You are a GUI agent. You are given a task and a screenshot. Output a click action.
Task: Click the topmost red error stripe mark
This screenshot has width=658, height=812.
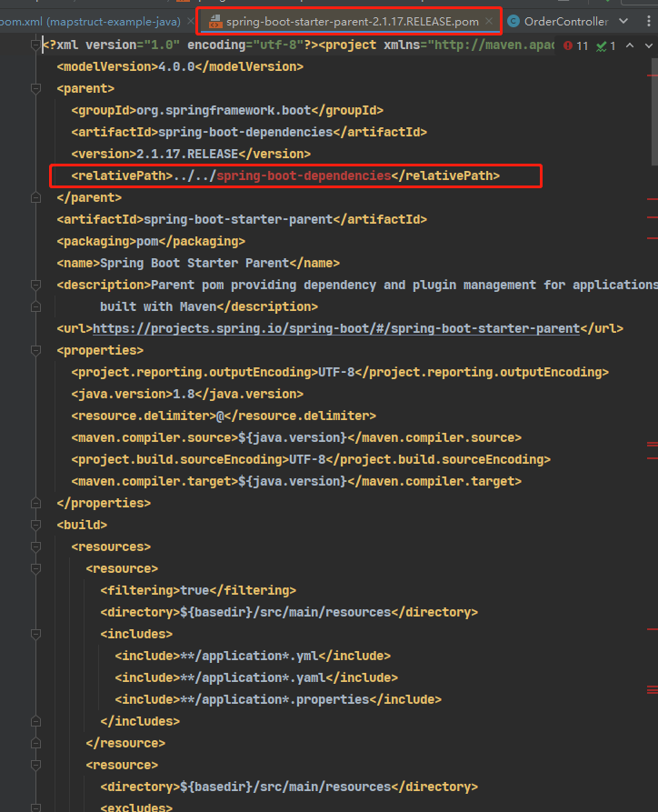click(652, 74)
